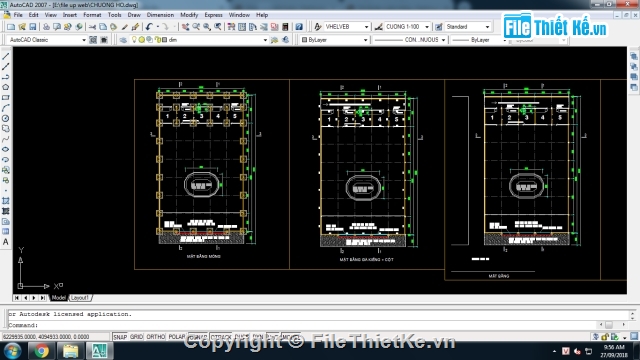Open the Edit menu
Image resolution: width=640 pixels, height=360 pixels.
(33, 15)
